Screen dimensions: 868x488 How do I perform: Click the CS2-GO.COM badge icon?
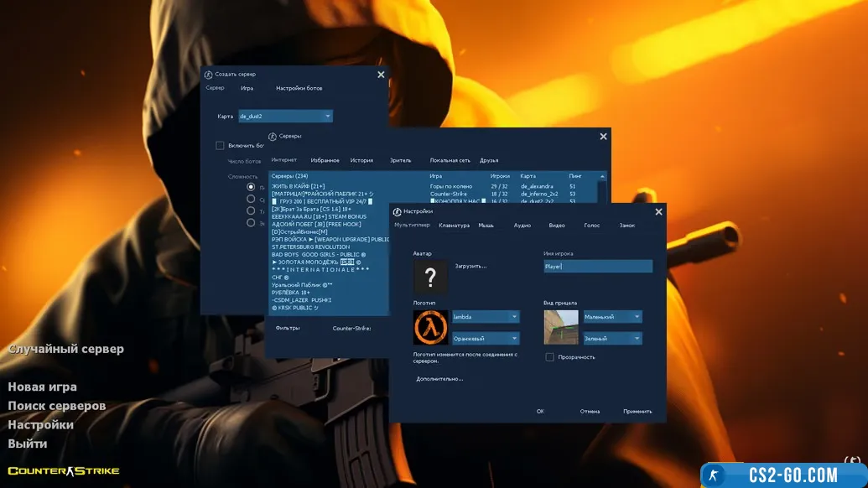click(714, 475)
